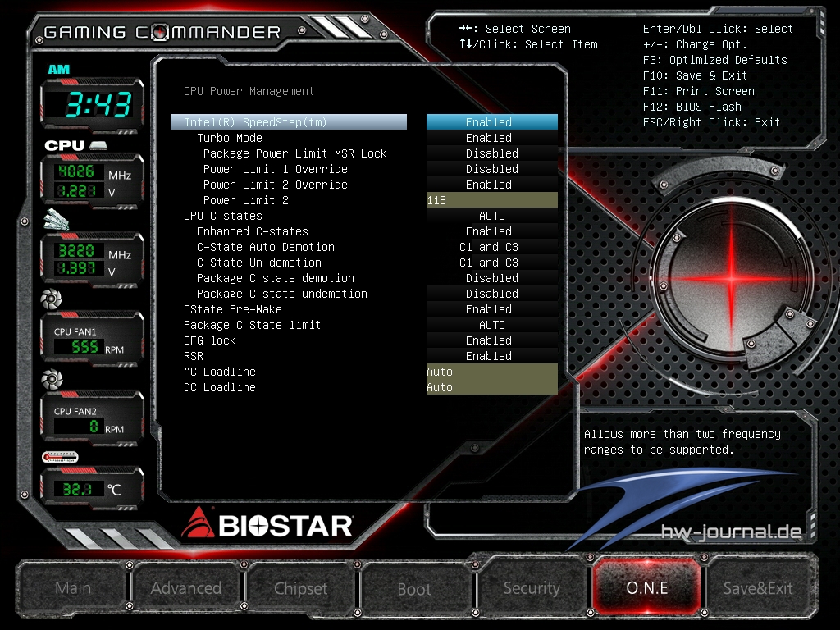The image size is (840, 630).
Task: Click the thermometer temperature icon
Action: click(60, 457)
